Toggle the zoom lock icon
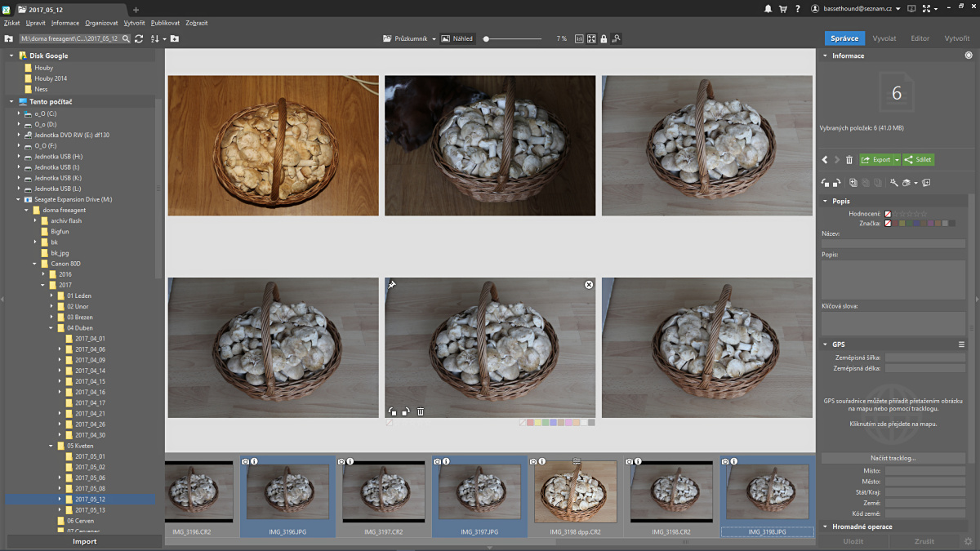The width and height of the screenshot is (980, 551). (604, 38)
